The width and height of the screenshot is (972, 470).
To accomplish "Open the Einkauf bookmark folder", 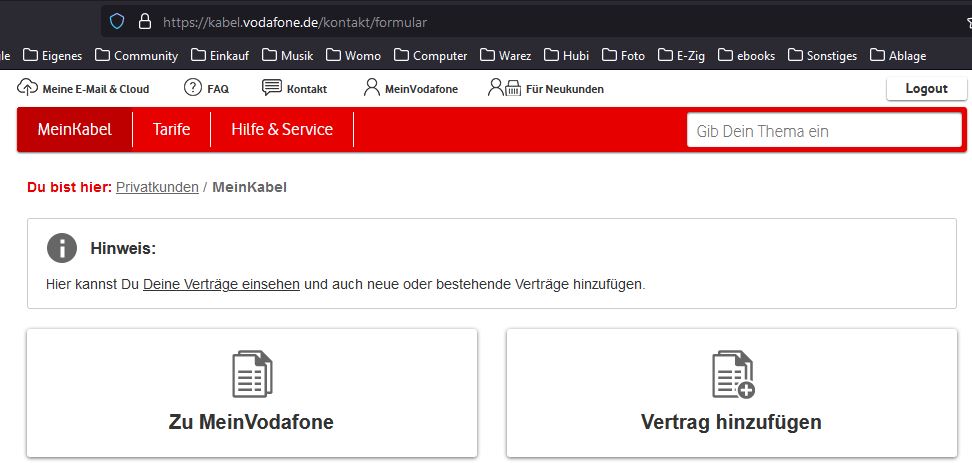I will tap(219, 55).
